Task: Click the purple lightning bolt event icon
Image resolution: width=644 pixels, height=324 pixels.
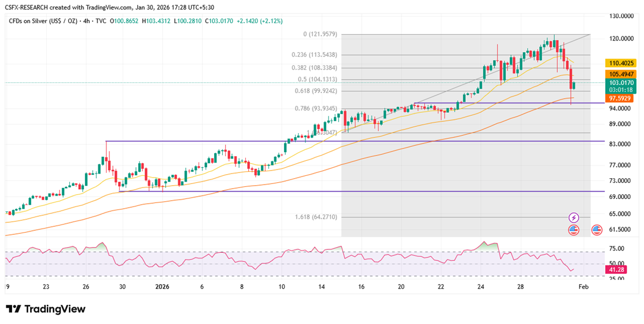Action: 573,218
